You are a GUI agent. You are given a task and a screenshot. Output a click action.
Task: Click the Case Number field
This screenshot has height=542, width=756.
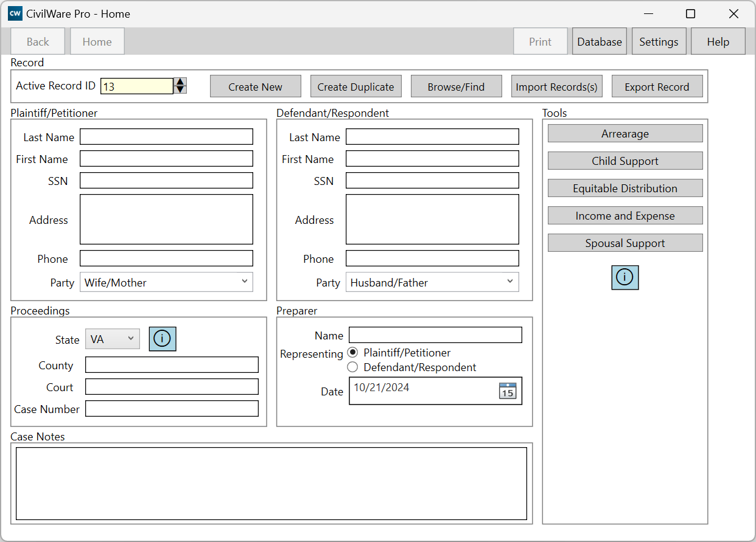pos(172,409)
